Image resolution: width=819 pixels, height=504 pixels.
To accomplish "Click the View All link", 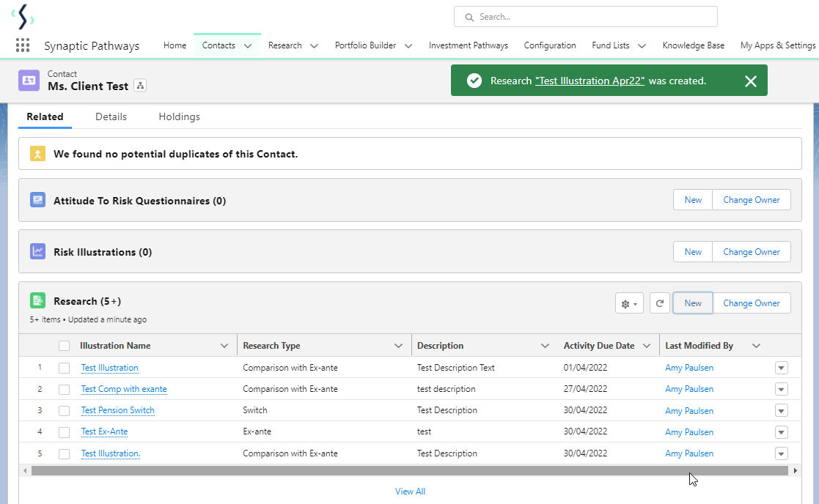I will pyautogui.click(x=410, y=492).
